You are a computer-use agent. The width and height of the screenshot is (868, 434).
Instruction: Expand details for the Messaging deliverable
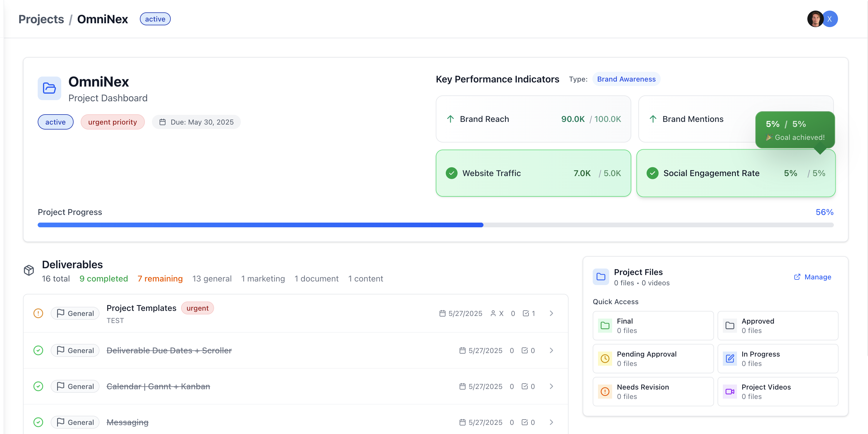(x=551, y=422)
